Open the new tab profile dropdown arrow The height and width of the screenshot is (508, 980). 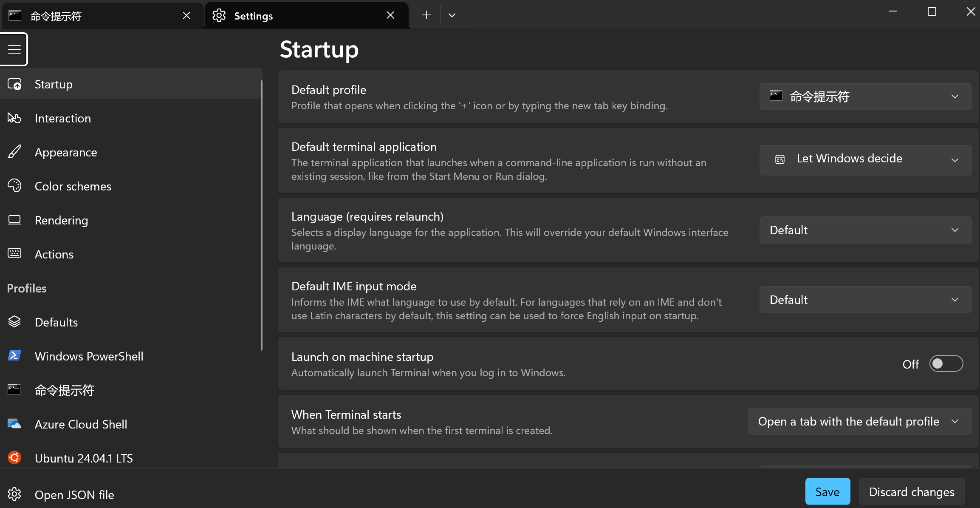coord(452,15)
